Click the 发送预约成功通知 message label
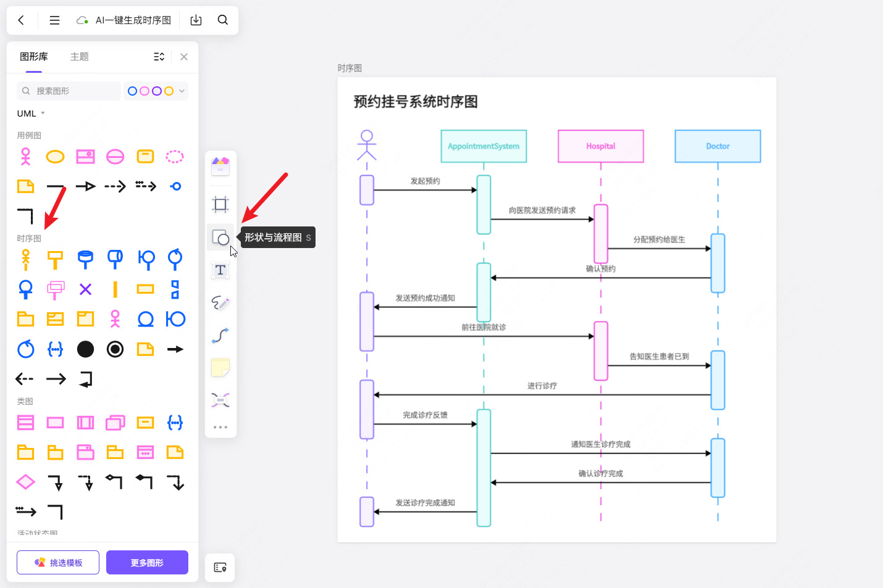 click(x=425, y=298)
